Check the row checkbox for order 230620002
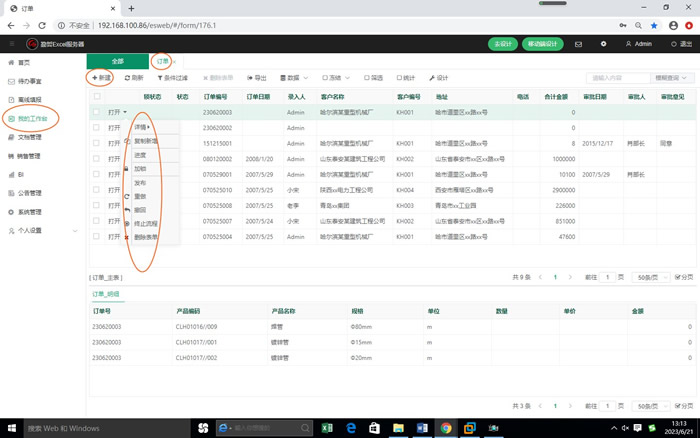Screen dimensions: 700x438 point(97,128)
